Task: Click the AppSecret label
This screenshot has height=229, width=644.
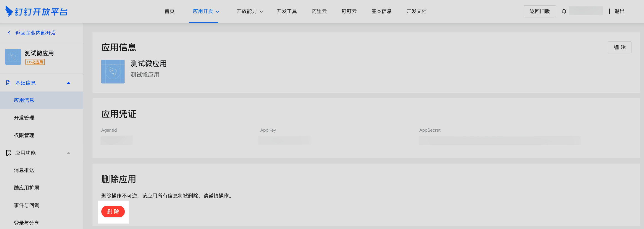Action: 430,130
